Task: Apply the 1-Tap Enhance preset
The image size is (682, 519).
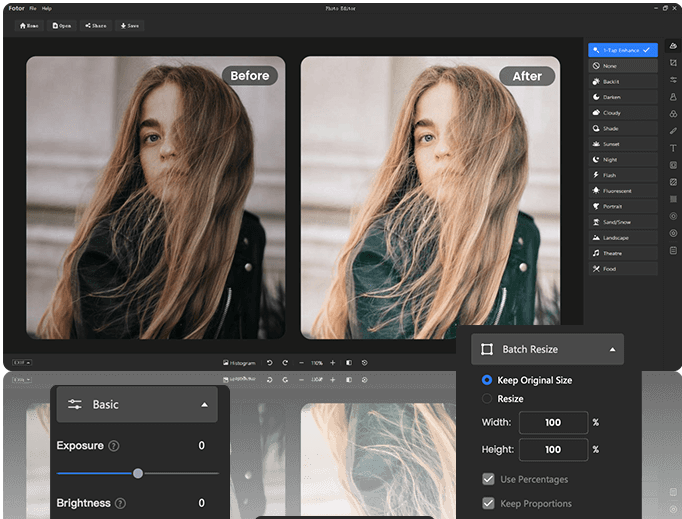Action: (623, 50)
